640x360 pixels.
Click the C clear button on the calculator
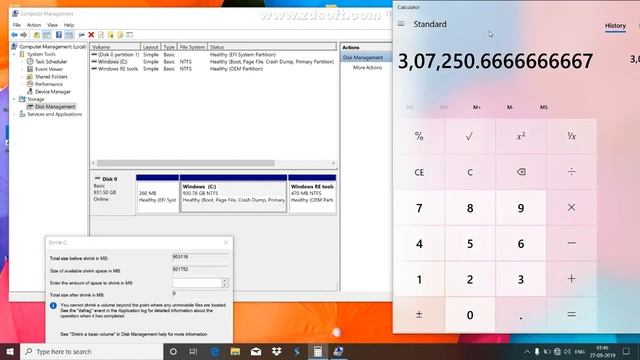click(x=470, y=172)
